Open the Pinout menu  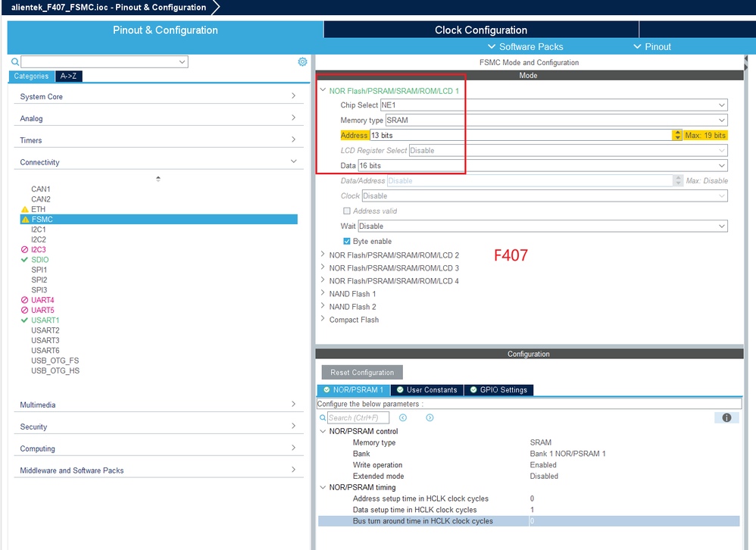coord(652,47)
